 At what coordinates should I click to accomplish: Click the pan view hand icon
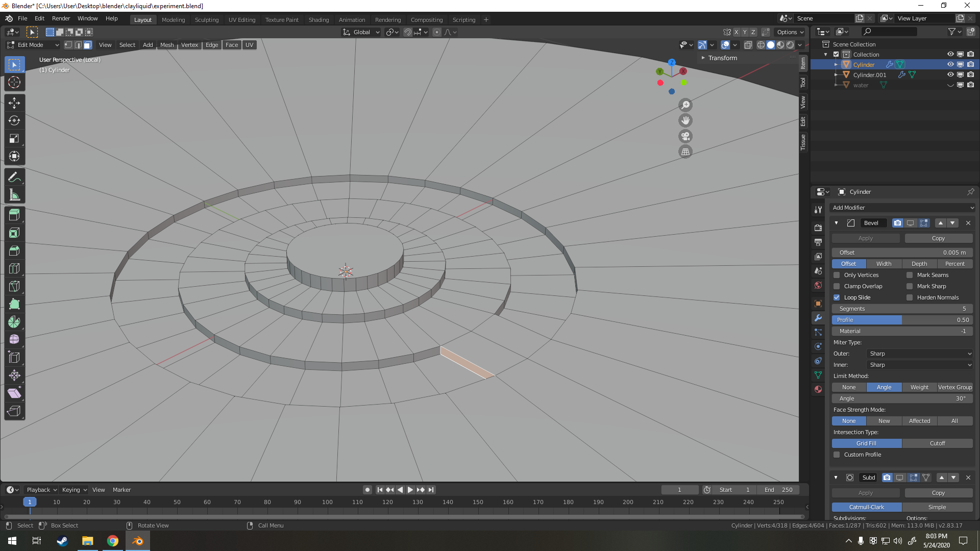pyautogui.click(x=685, y=120)
